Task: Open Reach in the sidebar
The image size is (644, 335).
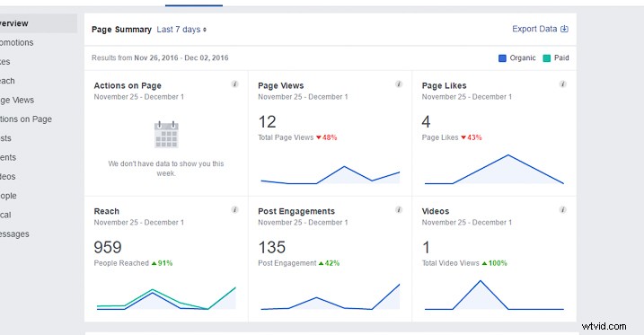Action: point(7,81)
